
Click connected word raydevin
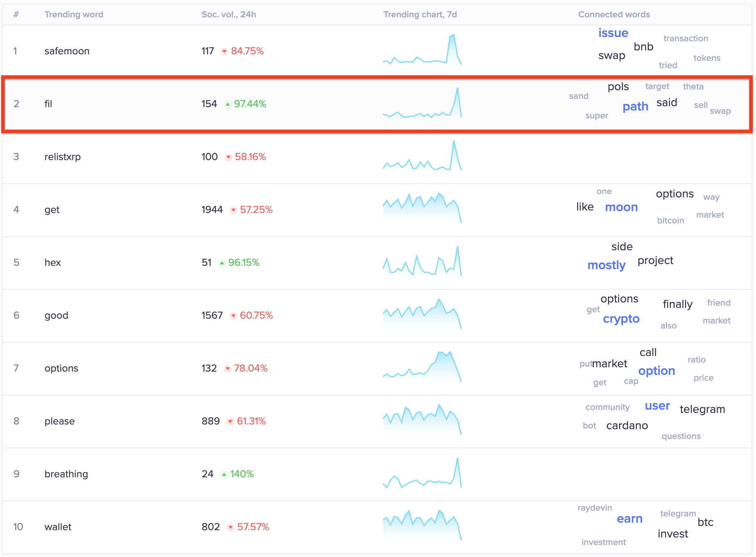(x=595, y=508)
